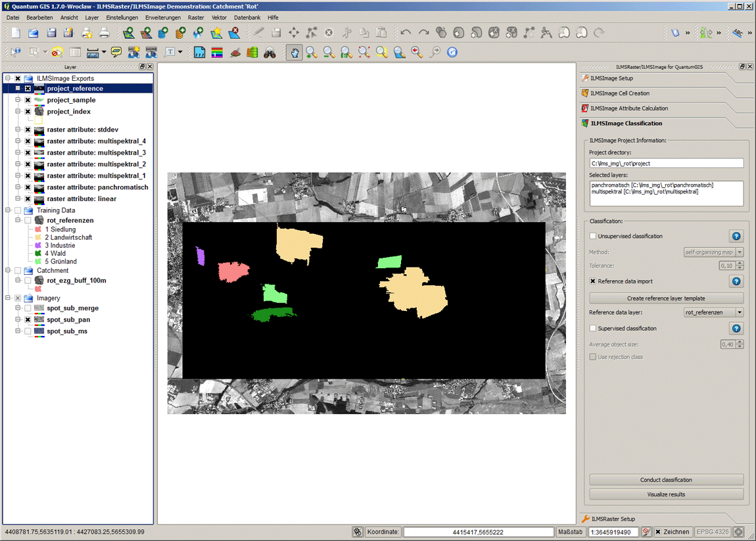This screenshot has width=756, height=541.
Task: Click the binoculars search icon
Action: point(270,53)
